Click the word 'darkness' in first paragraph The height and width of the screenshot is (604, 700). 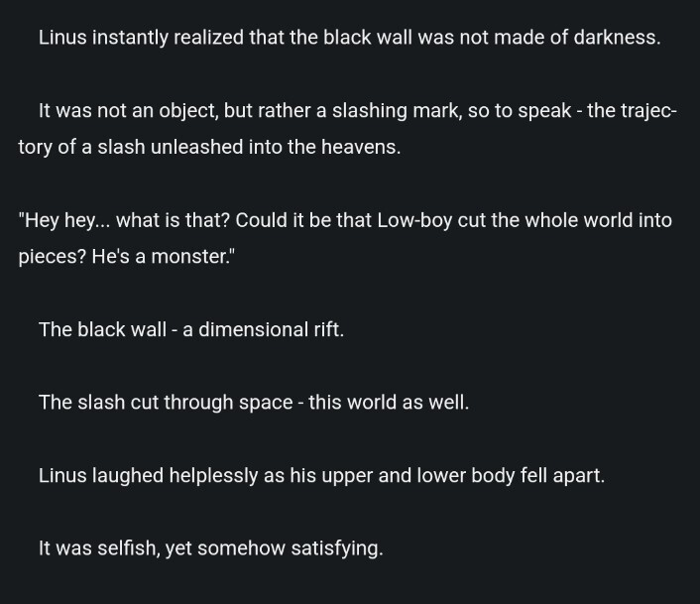617,38
